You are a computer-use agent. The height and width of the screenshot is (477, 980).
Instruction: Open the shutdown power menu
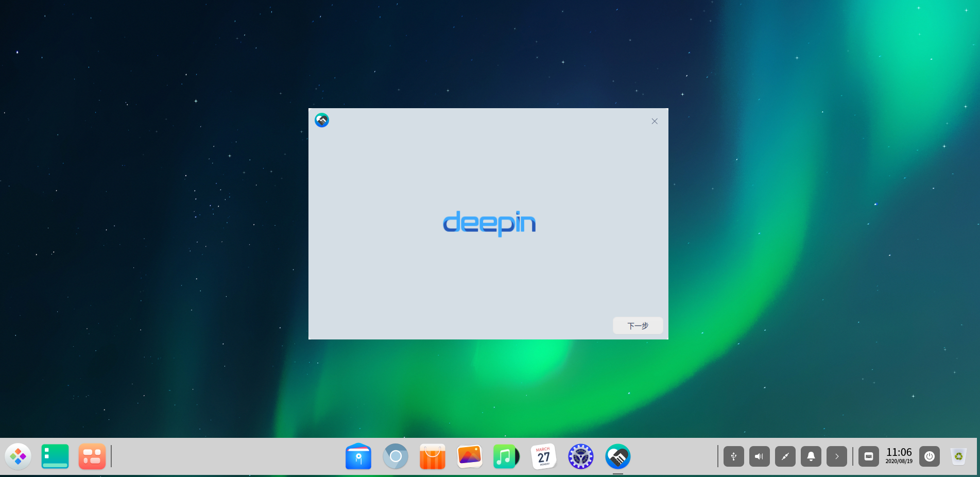tap(930, 456)
